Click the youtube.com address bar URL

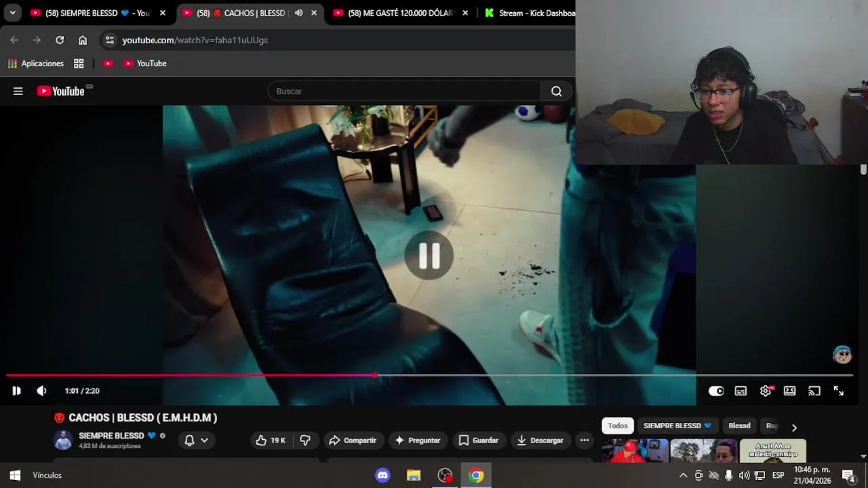click(x=195, y=40)
